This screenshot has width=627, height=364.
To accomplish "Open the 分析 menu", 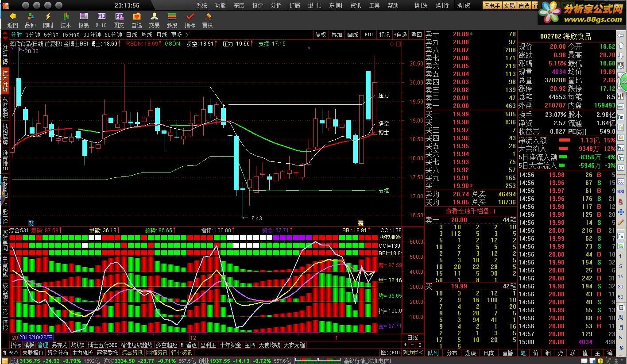I will (276, 5).
